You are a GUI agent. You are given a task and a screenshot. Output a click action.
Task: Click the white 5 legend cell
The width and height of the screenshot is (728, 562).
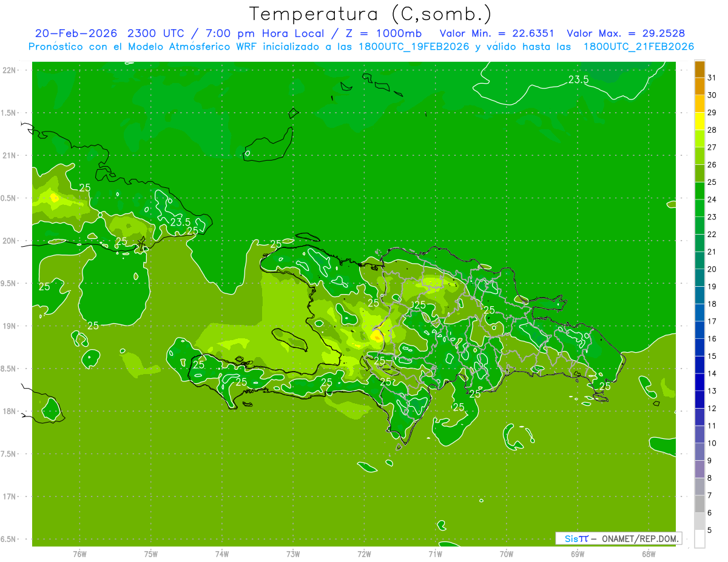pos(699,539)
